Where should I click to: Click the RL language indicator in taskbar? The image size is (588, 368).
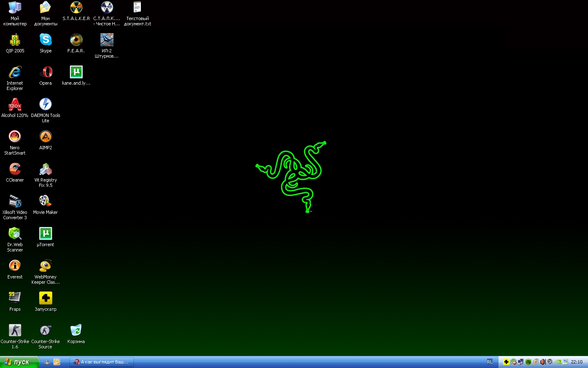click(490, 362)
